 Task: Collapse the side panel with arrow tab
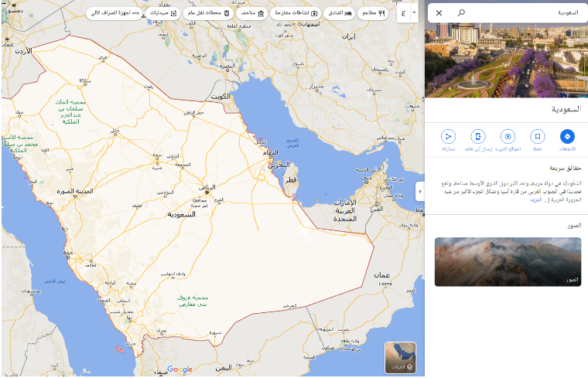420,192
